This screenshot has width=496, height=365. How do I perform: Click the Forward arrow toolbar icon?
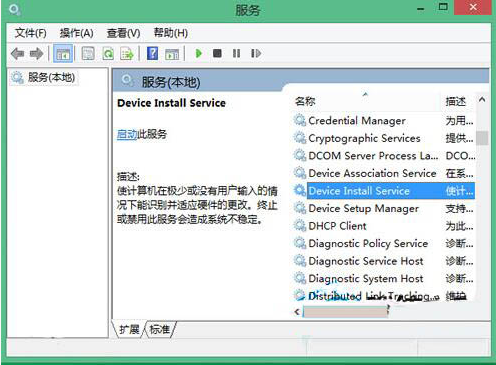pyautogui.click(x=36, y=53)
